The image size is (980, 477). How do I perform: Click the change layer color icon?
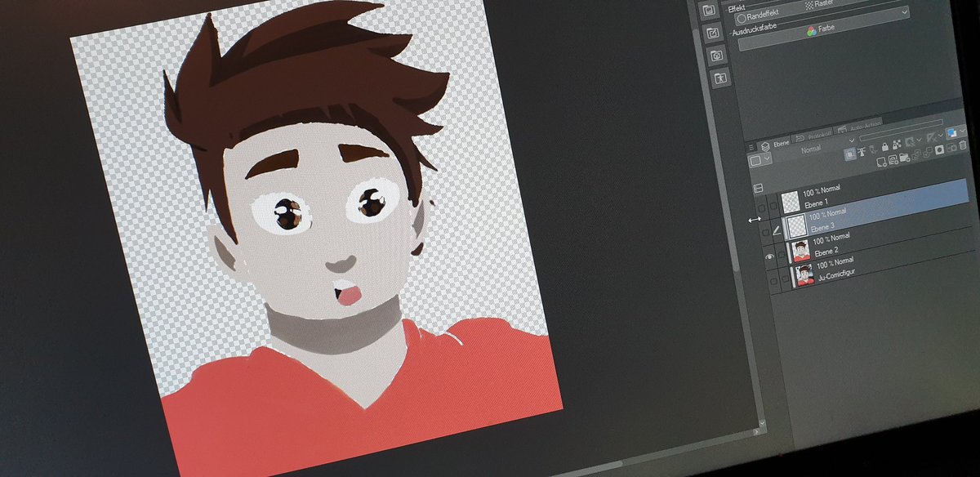[x=952, y=132]
